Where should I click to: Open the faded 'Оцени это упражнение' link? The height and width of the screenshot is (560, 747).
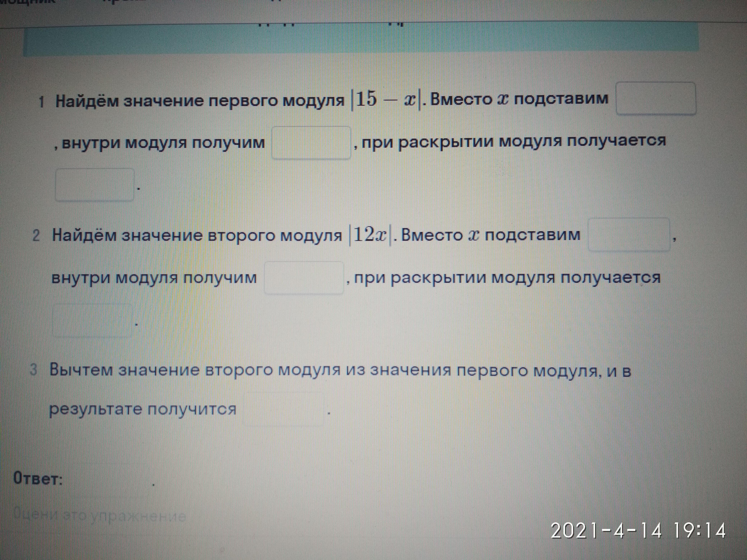coord(100,517)
